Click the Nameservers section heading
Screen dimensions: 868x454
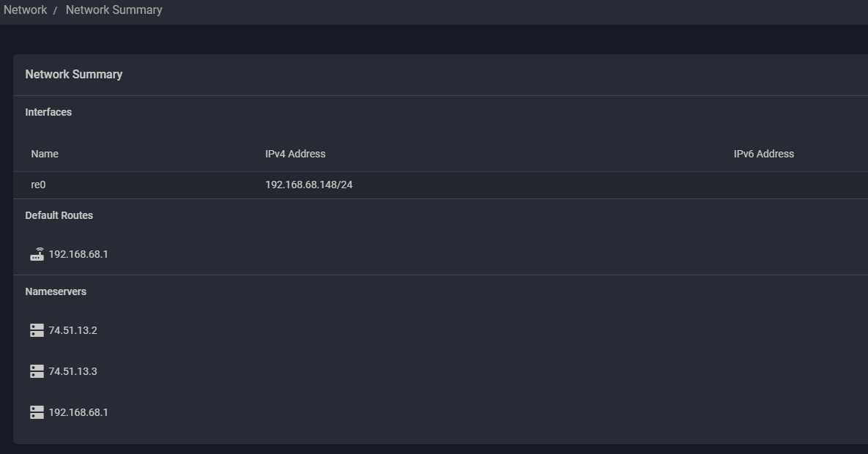[x=56, y=291]
